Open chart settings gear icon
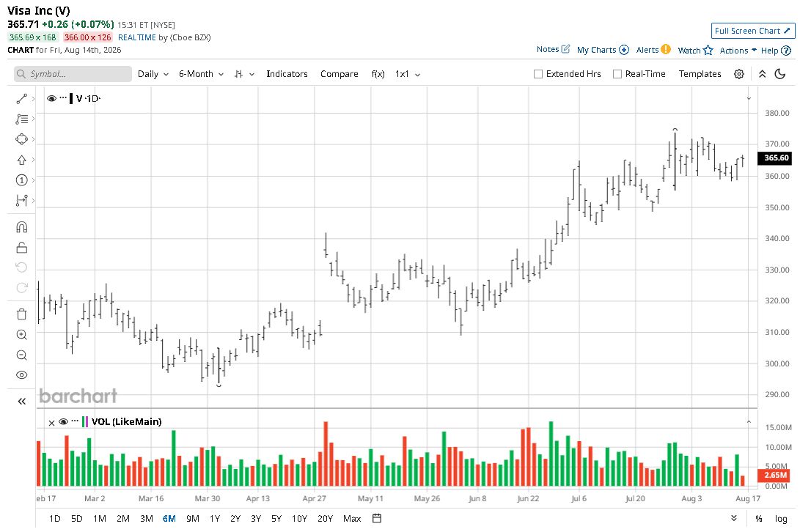Image resolution: width=800 pixels, height=532 pixels. (x=739, y=74)
